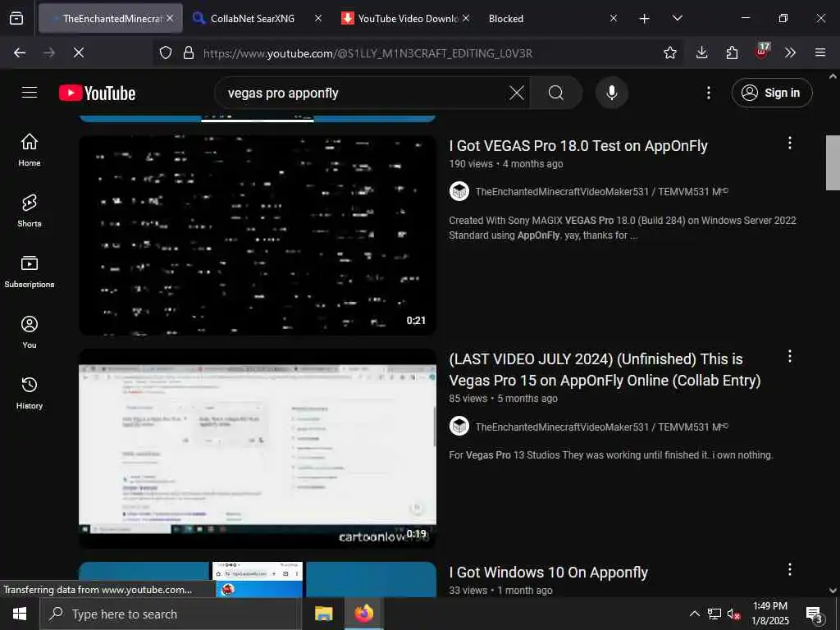The width and height of the screenshot is (840, 630).
Task: Go back with browser back arrow
Action: pos(20,52)
